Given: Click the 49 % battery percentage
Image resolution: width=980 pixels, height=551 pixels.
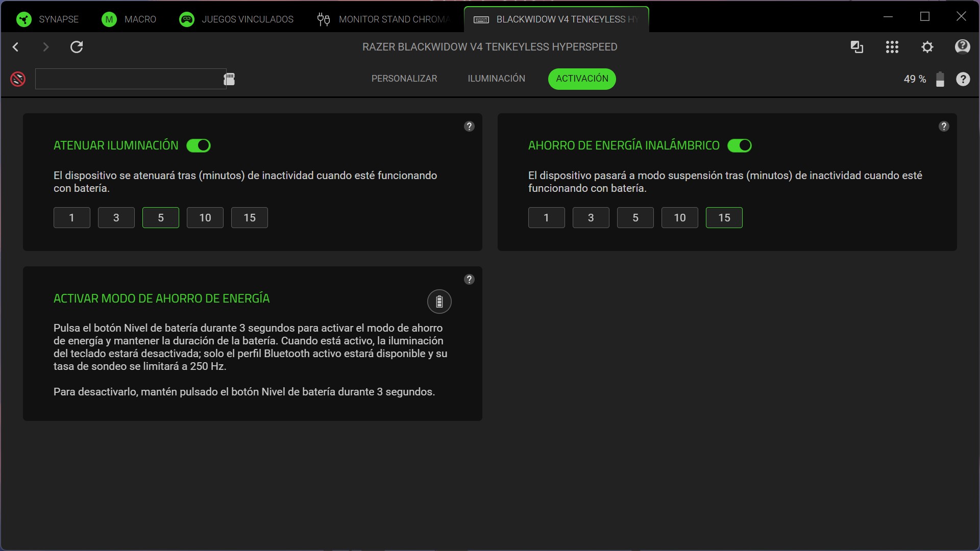Looking at the screenshot, I should click(x=915, y=79).
